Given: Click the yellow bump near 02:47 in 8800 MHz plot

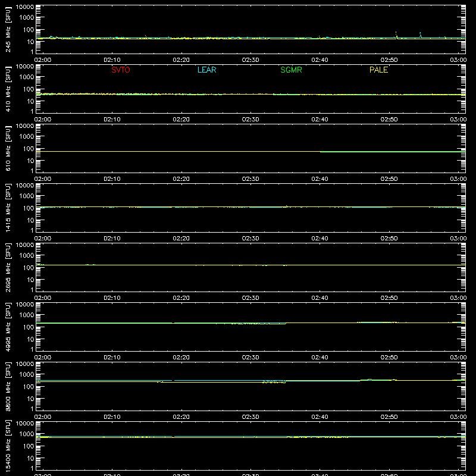Looking at the screenshot, I should [369, 380].
